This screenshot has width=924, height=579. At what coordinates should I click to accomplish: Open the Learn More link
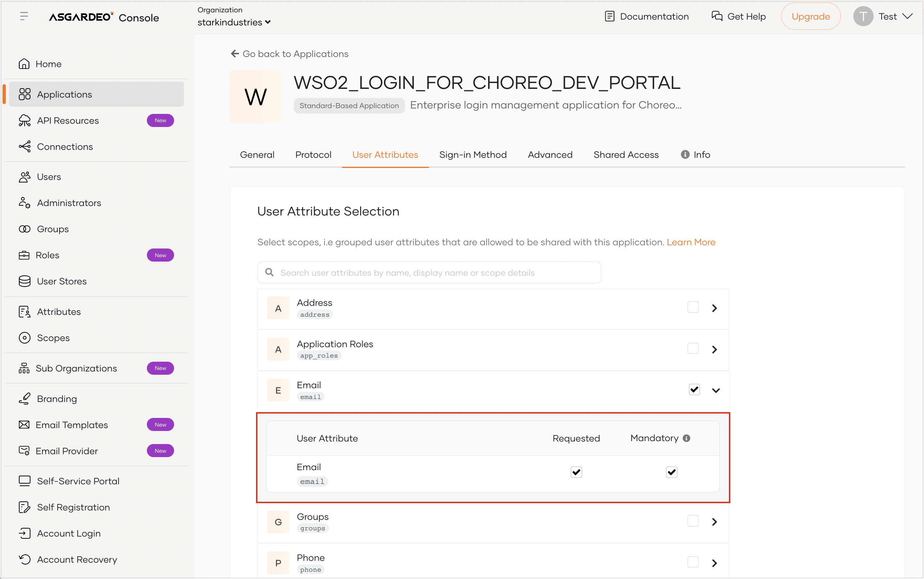click(x=691, y=242)
